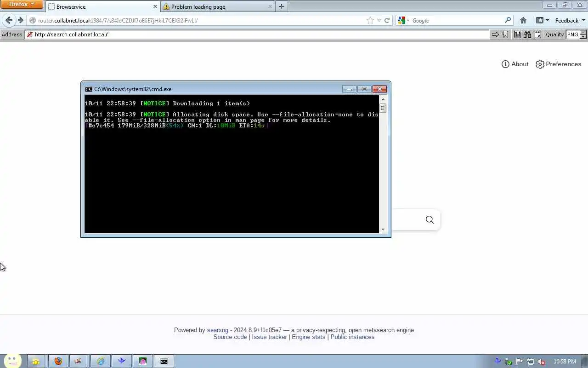Click the Firefox search magnifier icon
This screenshot has width=588, height=368.
point(508,20)
